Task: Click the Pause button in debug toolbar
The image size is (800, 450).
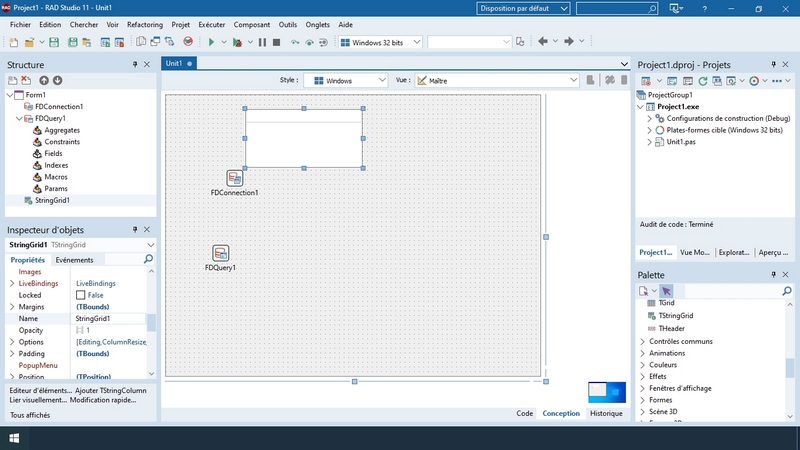Action: click(x=263, y=42)
